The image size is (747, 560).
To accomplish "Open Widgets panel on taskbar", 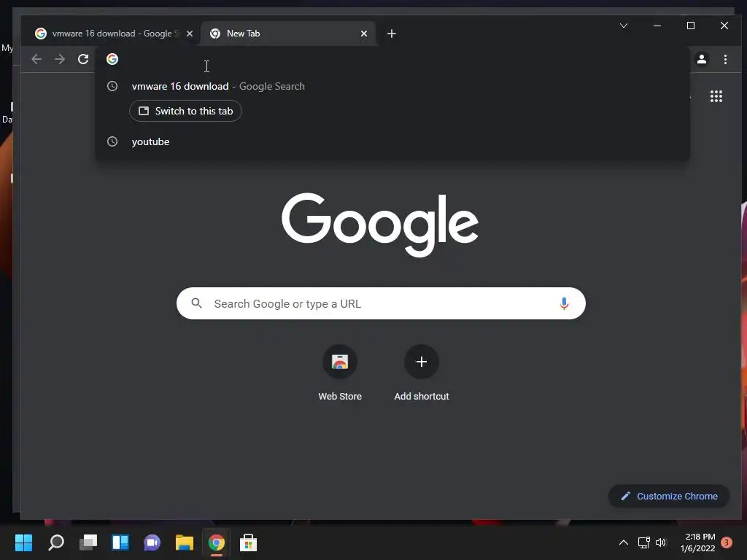I will click(120, 542).
